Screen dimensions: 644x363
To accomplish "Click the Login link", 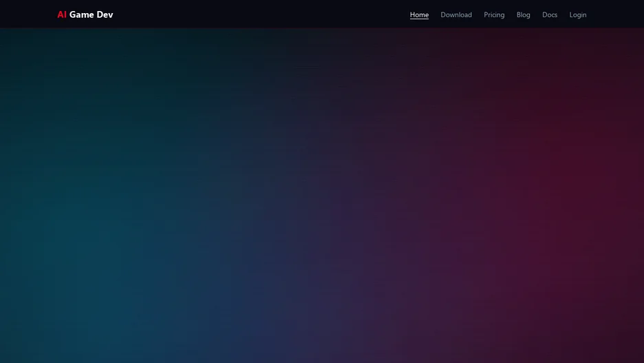I will click(577, 14).
